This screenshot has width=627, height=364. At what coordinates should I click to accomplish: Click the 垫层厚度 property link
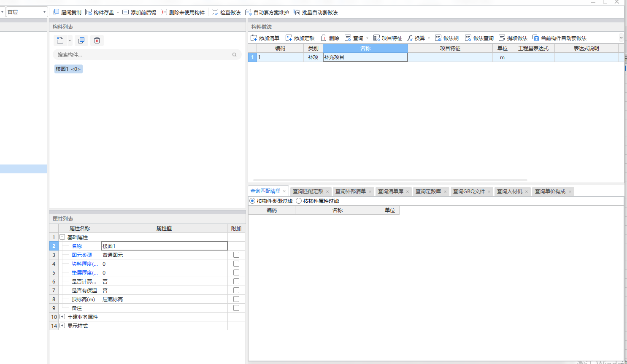[85, 272]
